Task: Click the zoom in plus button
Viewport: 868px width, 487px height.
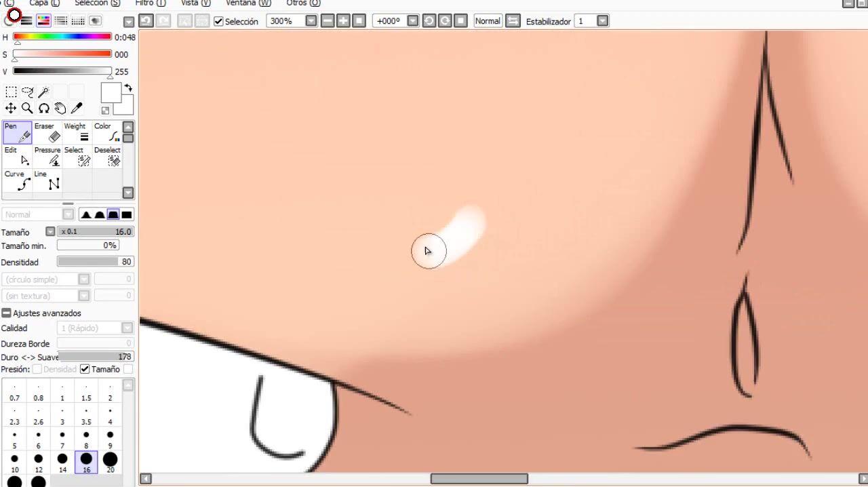Action: 343,21
